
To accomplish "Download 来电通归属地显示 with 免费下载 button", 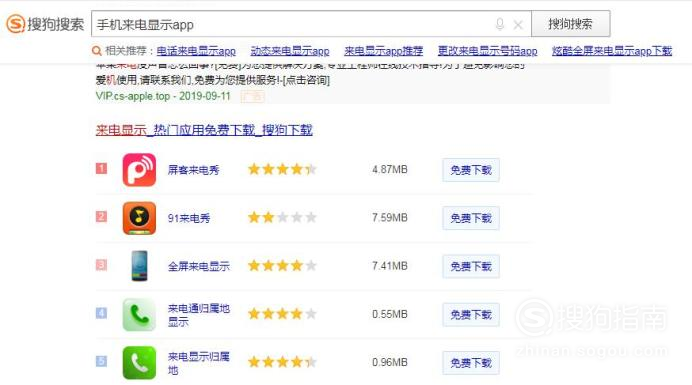I will point(471,315).
